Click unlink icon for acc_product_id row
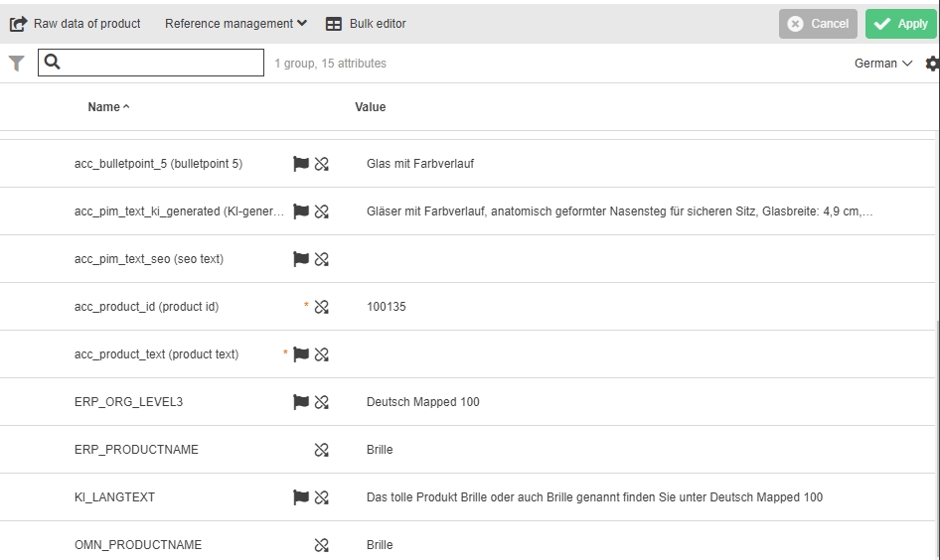 click(321, 307)
